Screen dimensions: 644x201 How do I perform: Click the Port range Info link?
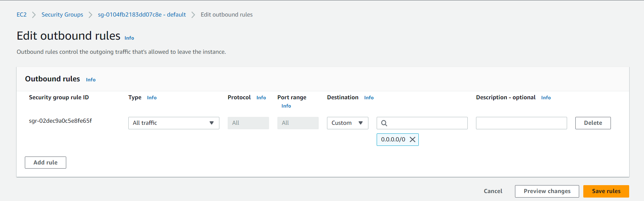[x=286, y=106]
